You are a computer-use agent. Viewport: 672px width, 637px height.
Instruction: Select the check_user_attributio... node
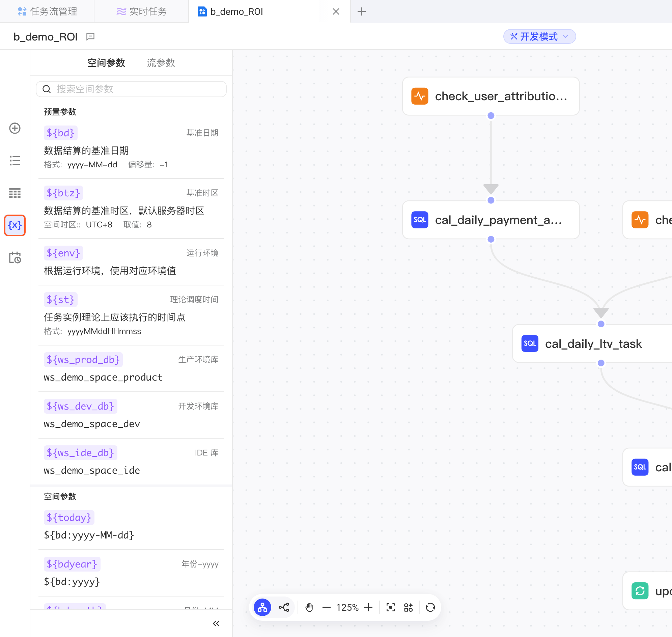491,96
